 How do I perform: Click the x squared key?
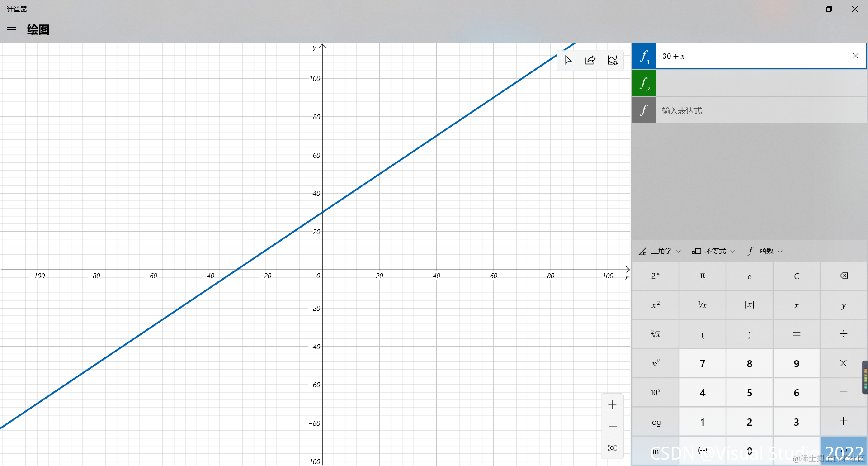coord(656,305)
